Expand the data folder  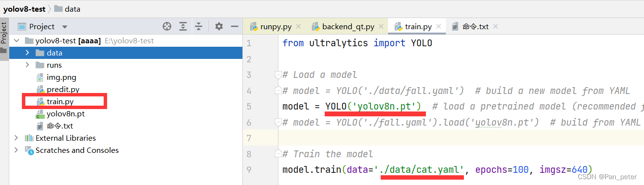tap(27, 53)
